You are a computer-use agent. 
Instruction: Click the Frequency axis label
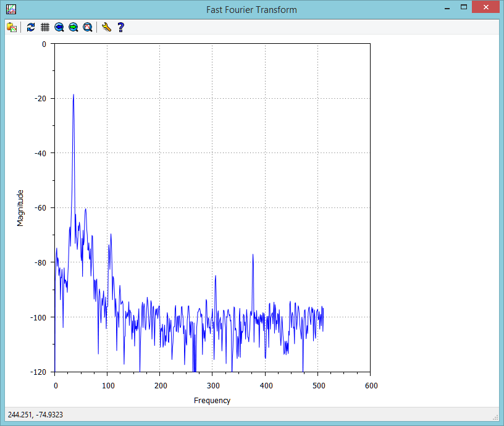point(212,400)
